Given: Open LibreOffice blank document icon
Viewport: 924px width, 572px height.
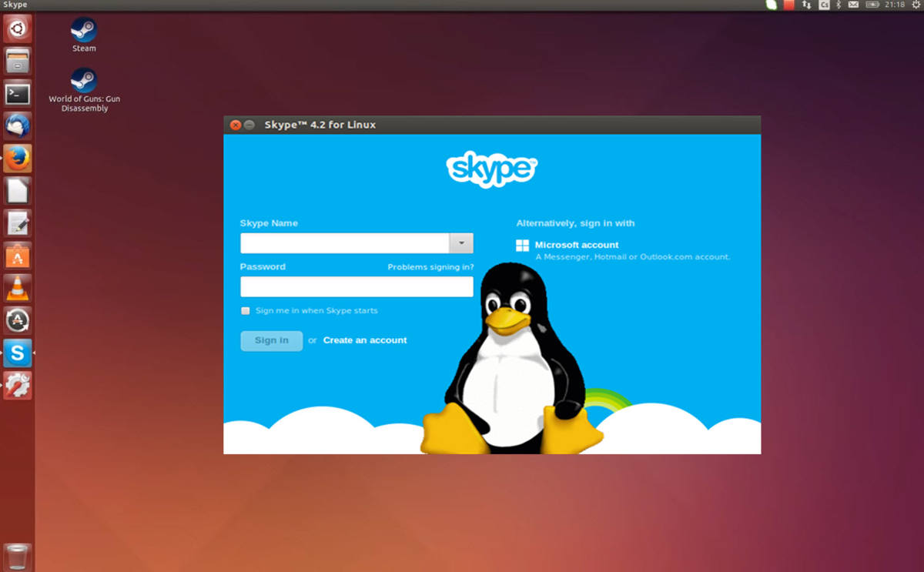Looking at the screenshot, I should click(17, 191).
